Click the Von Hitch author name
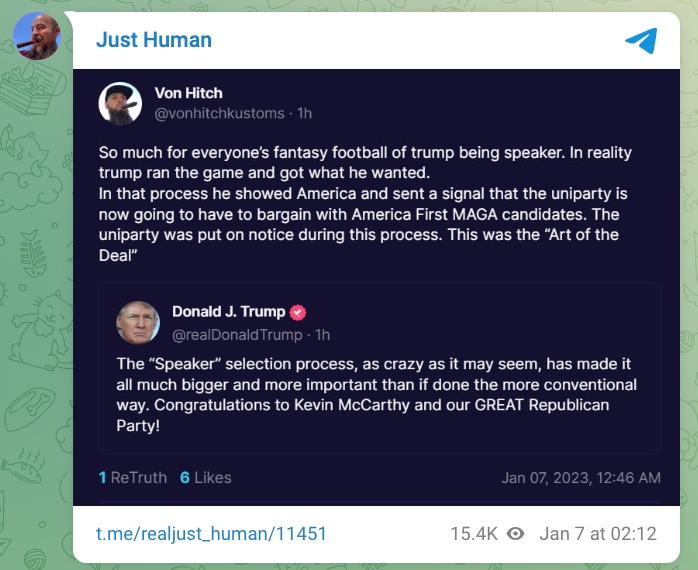 point(189,93)
